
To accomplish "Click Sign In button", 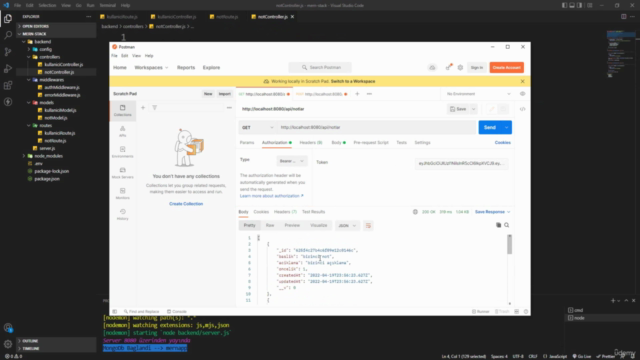I will click(x=477, y=67).
